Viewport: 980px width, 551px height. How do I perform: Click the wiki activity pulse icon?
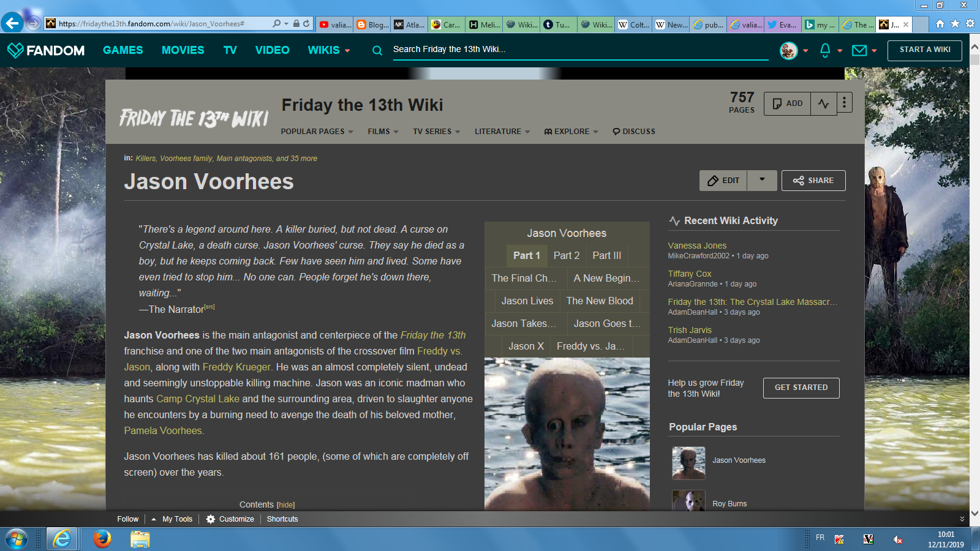click(824, 103)
